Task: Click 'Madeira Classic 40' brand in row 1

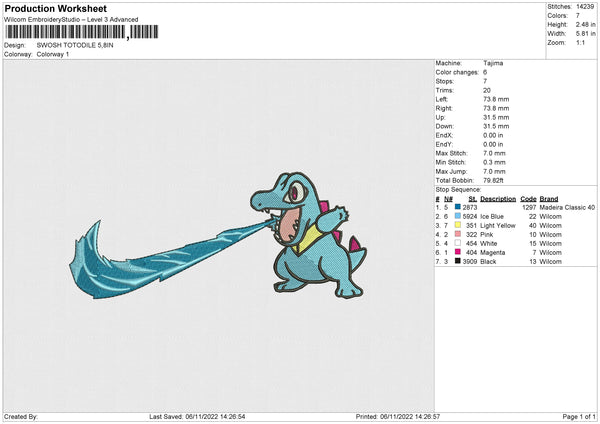Action: [x=567, y=207]
